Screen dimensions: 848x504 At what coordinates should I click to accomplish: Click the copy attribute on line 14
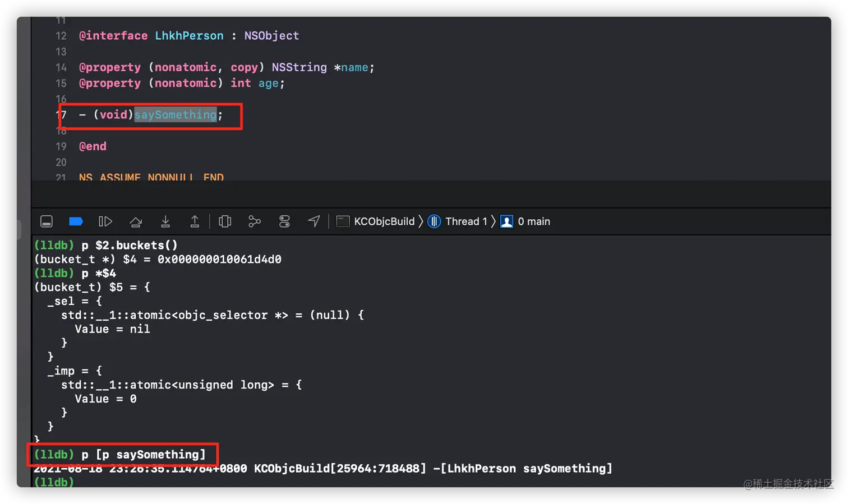(x=244, y=67)
